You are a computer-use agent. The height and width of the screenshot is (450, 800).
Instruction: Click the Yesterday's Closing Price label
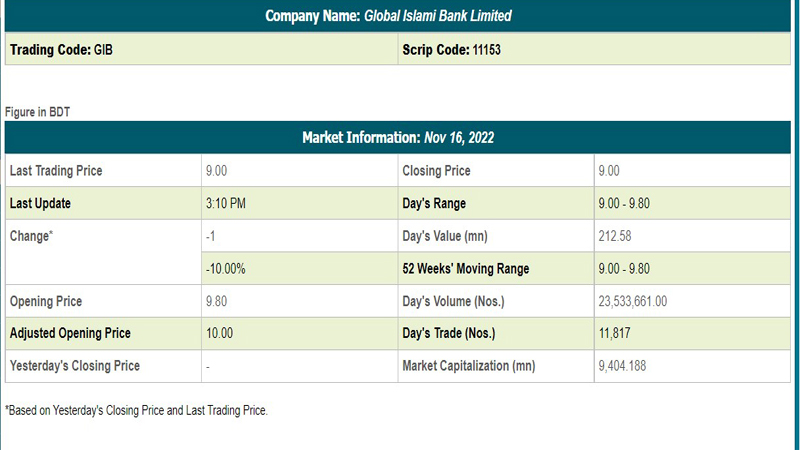pyautogui.click(x=75, y=366)
